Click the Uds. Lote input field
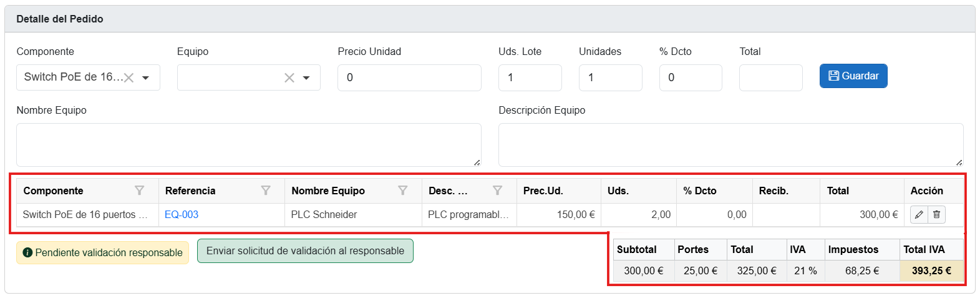This screenshot has width=980, height=298. click(x=530, y=78)
